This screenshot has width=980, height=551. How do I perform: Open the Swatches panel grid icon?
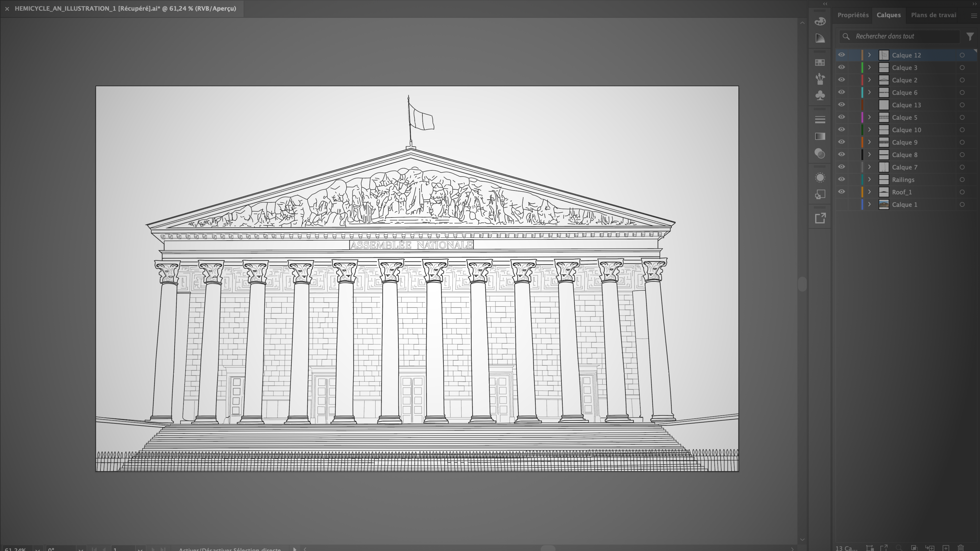coord(820,62)
